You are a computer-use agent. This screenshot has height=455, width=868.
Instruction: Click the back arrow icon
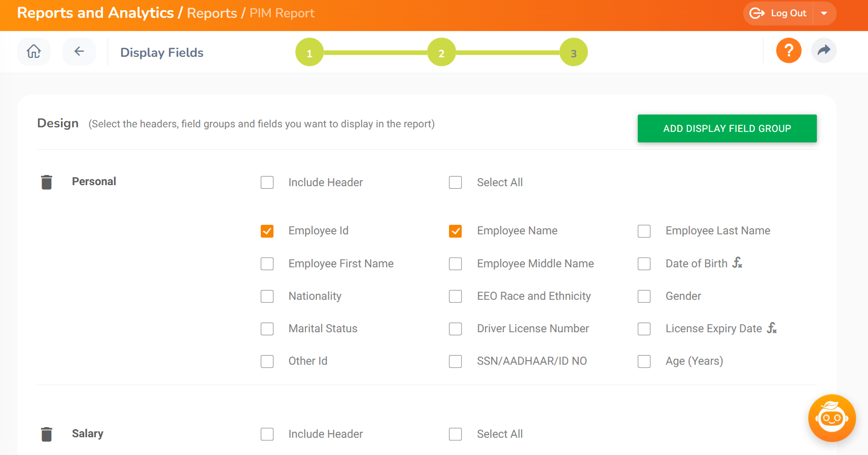79,51
